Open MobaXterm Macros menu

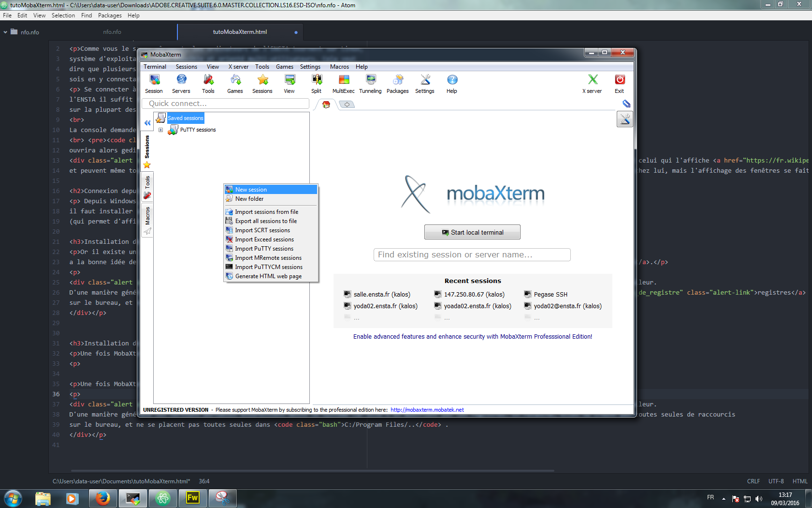[339, 67]
